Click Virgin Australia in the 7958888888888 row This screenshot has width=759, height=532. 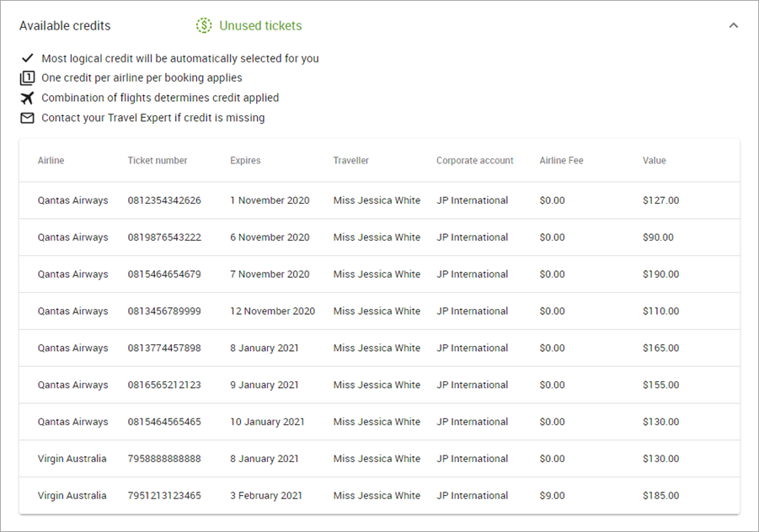pyautogui.click(x=72, y=459)
